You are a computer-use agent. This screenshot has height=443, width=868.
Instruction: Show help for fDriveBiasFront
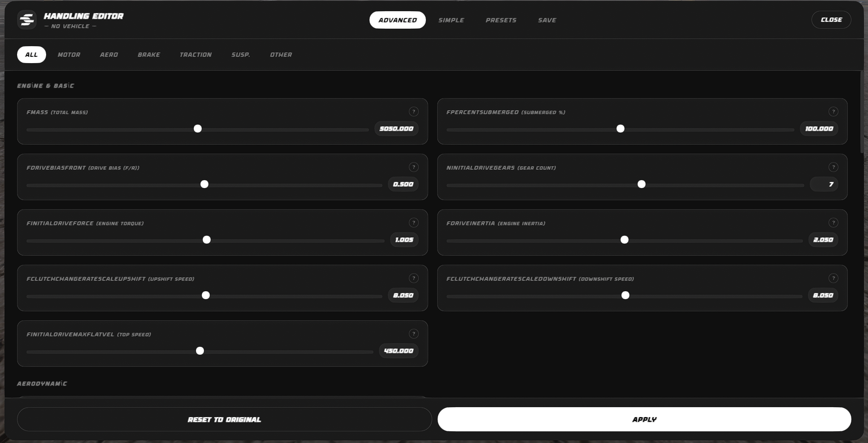pyautogui.click(x=414, y=167)
